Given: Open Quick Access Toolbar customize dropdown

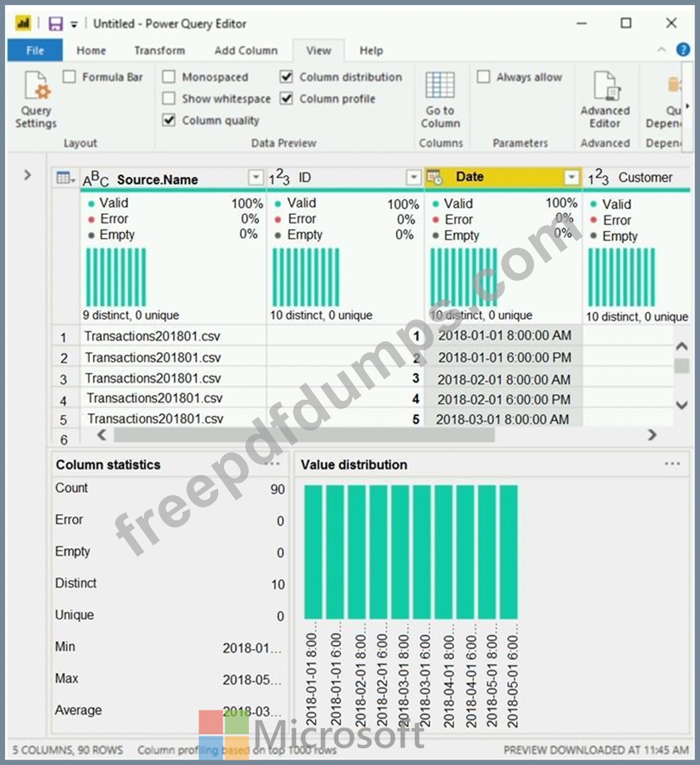Looking at the screenshot, I should [74, 25].
